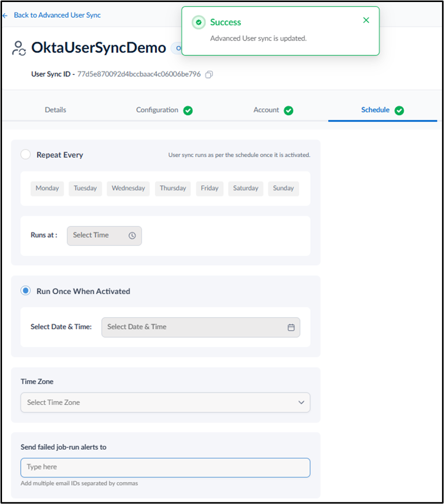This screenshot has height=504, width=444.
Task: Go back to Advanced User Sync
Action: pyautogui.click(x=57, y=15)
